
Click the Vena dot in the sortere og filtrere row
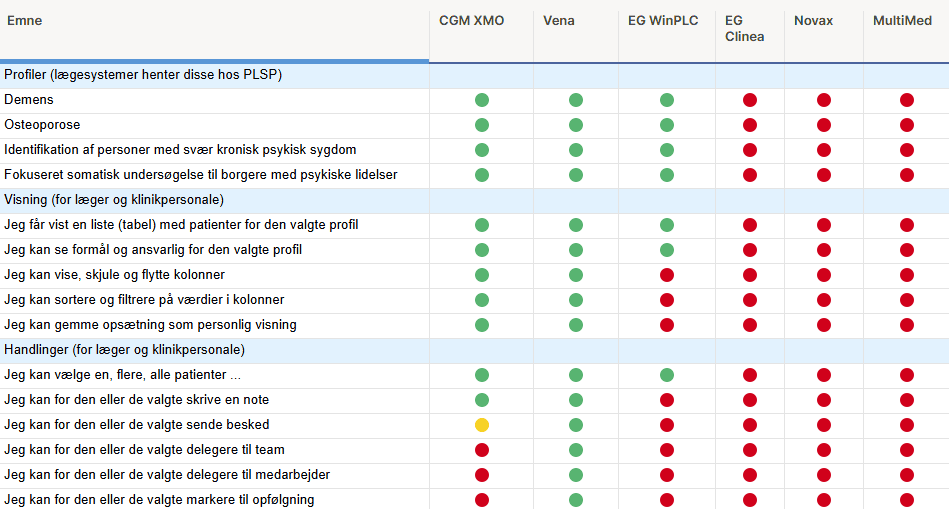[x=576, y=300]
